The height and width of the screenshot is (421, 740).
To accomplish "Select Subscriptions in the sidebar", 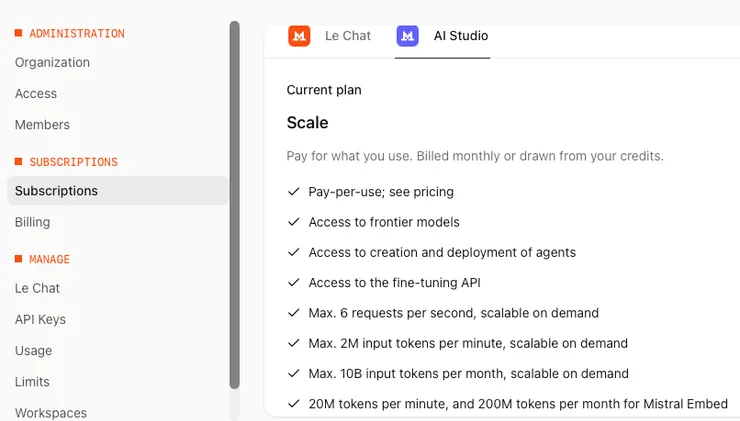I will (x=56, y=191).
